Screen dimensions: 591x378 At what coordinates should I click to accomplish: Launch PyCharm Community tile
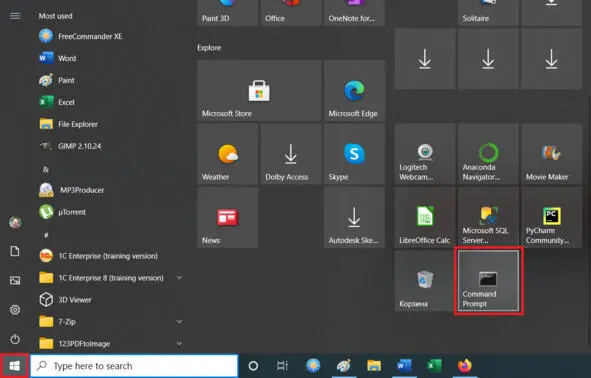(x=551, y=217)
